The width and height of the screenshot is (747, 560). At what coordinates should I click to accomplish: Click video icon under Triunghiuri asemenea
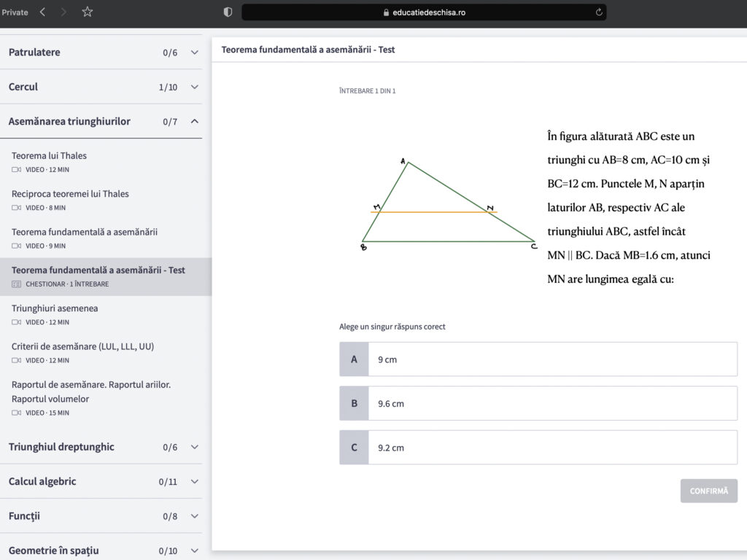tap(17, 322)
